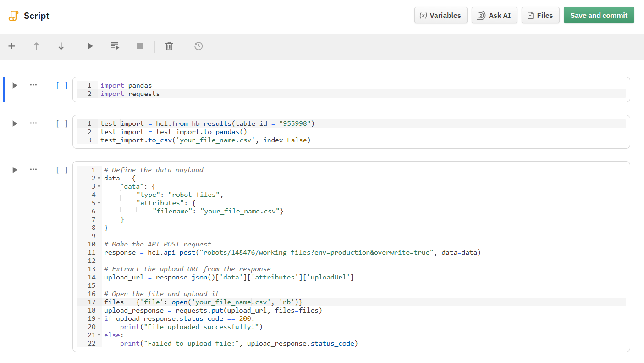Open the options menu on the third cell
Image resolution: width=644 pixels, height=363 pixels.
(33, 169)
